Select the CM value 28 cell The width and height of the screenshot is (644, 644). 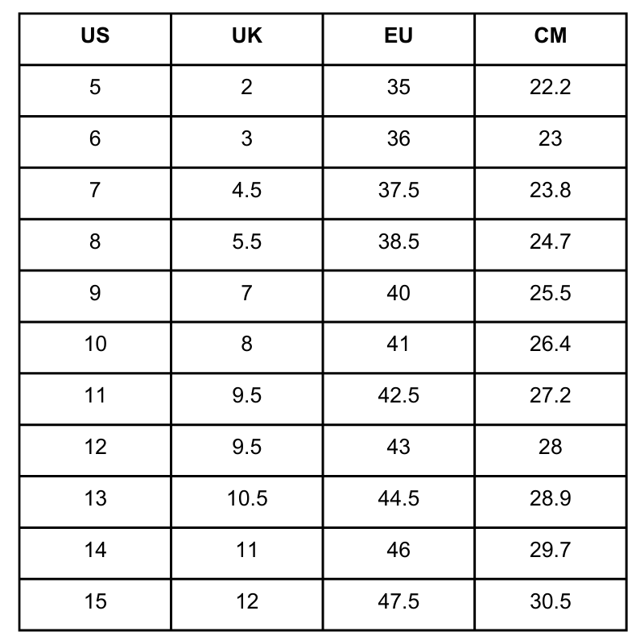[x=551, y=451]
